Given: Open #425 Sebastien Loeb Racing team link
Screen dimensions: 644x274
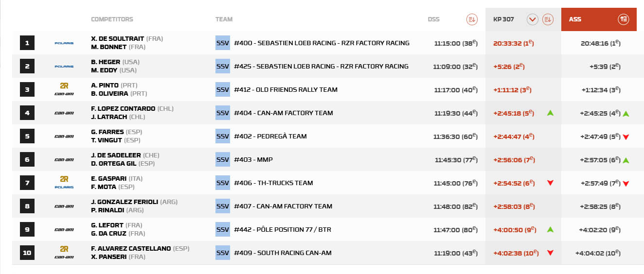Looking at the screenshot, I should pos(321,67).
